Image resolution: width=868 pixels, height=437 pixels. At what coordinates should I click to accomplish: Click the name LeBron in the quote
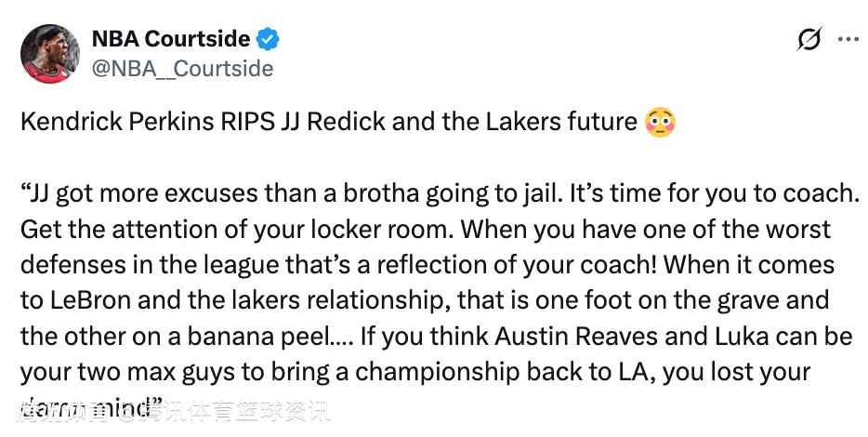pyautogui.click(x=87, y=301)
